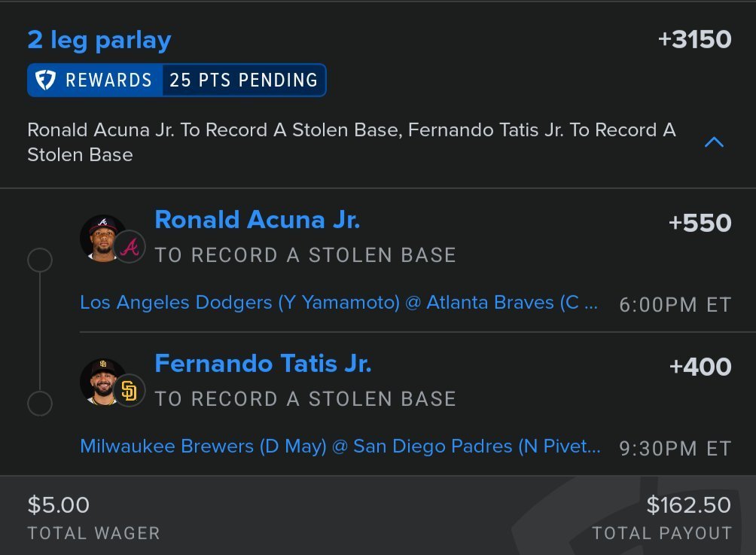The height and width of the screenshot is (555, 756).
Task: Tap the San Diego Padres logo icon
Action: 130,391
